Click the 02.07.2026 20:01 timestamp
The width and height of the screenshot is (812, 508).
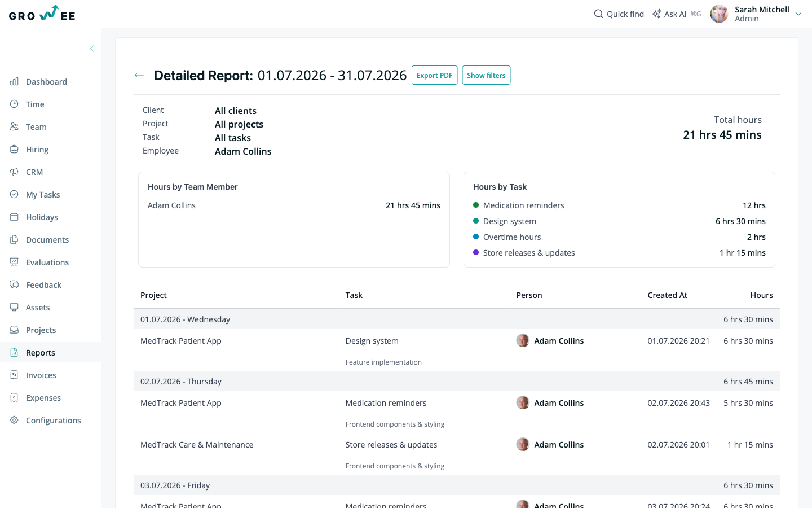tap(679, 445)
